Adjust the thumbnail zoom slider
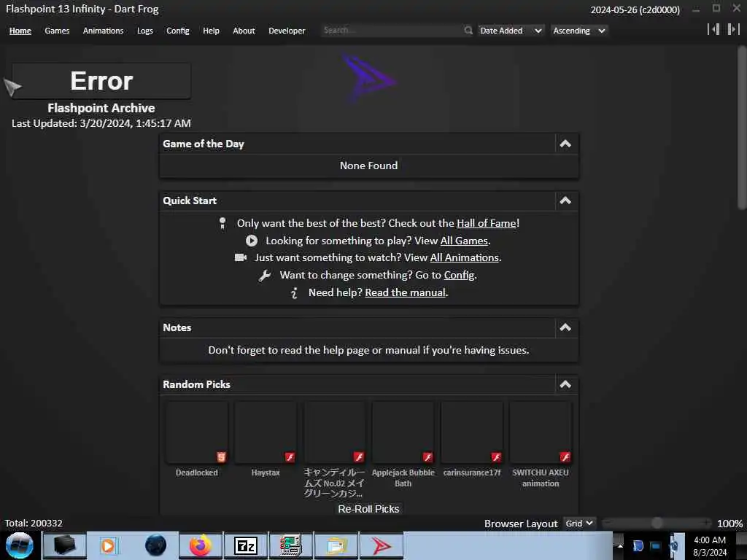 click(x=657, y=524)
